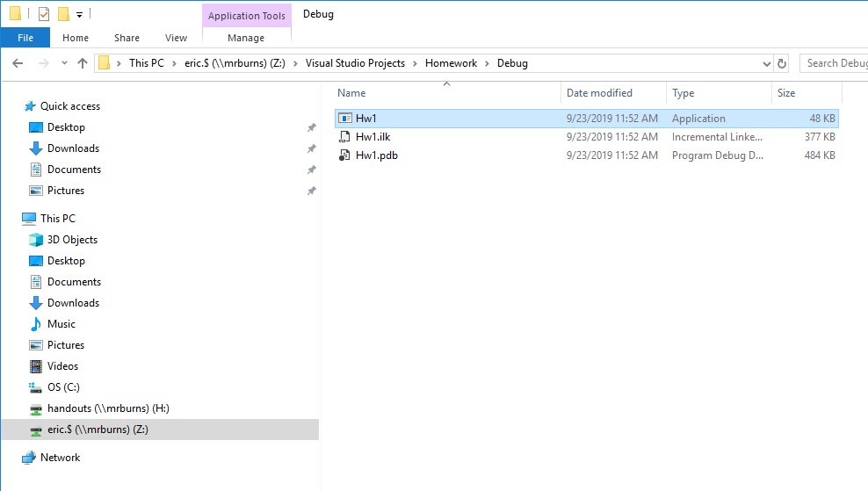Sort files by Date modified column

coord(599,93)
